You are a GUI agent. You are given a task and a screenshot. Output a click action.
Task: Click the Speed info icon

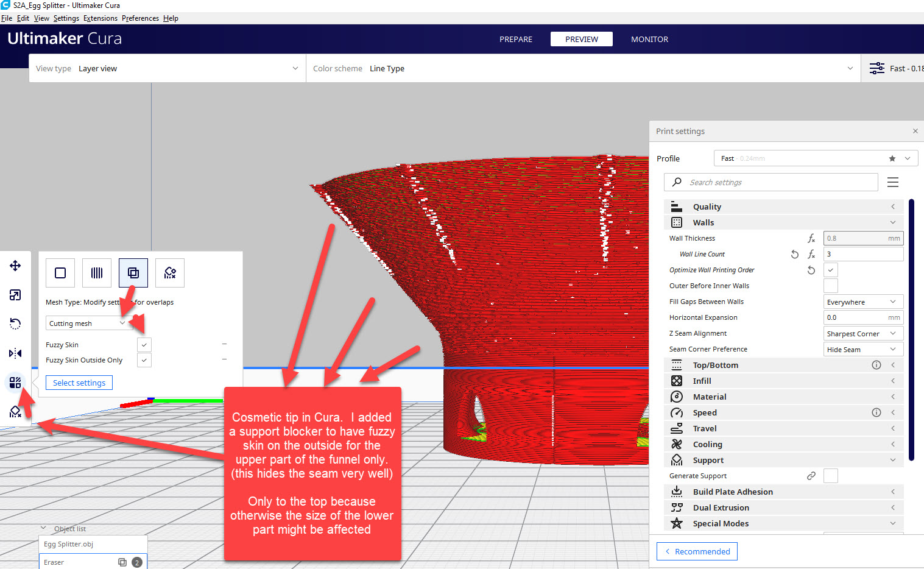click(x=876, y=412)
